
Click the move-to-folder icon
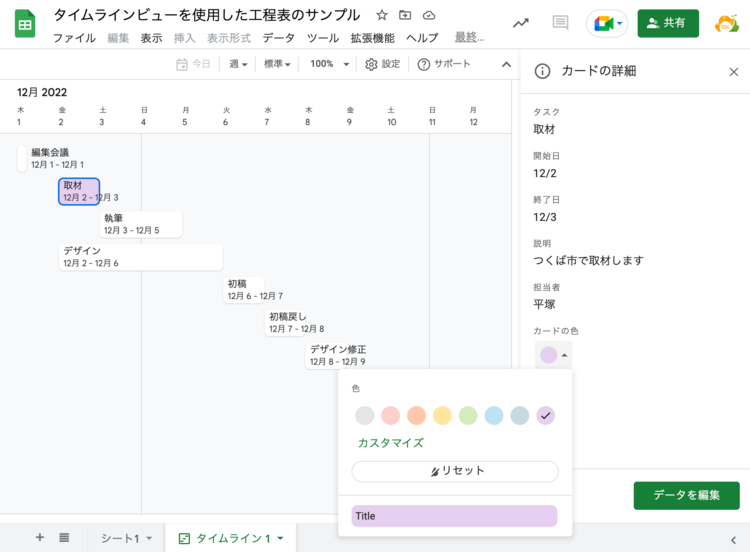pos(405,15)
